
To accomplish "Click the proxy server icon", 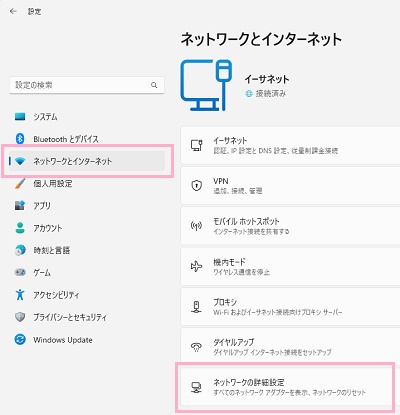I will pos(196,307).
